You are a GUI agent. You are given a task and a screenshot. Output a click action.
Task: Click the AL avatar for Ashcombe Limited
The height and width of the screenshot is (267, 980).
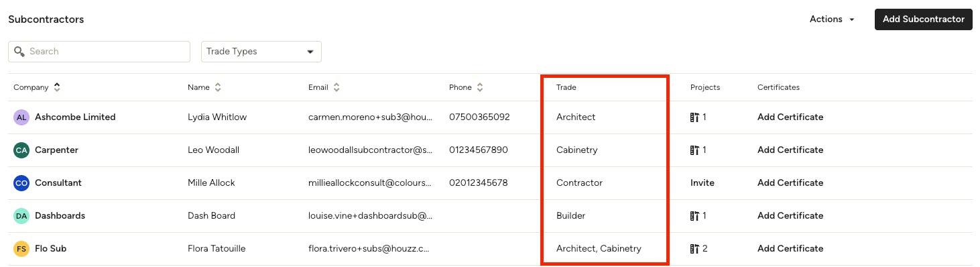21,117
